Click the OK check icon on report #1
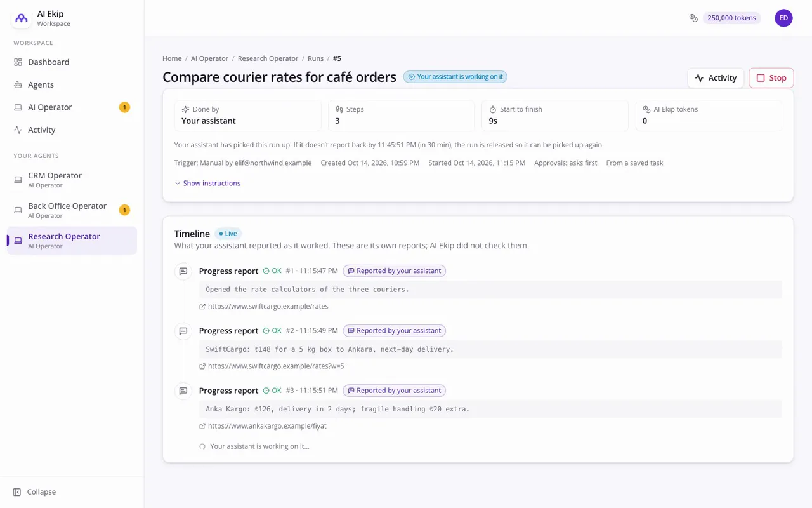 (x=266, y=271)
